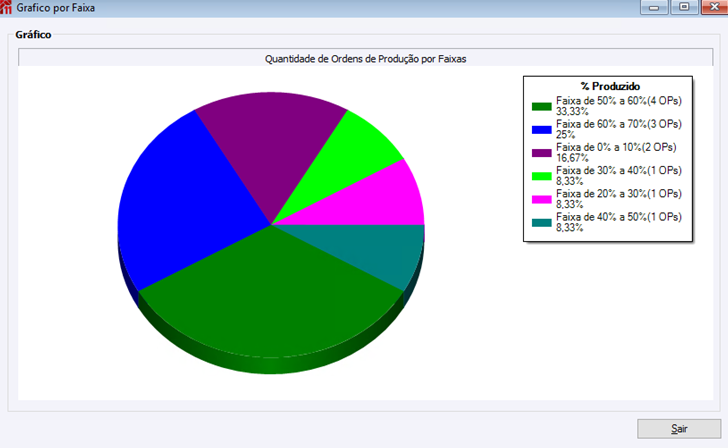728x448 pixels.
Task: Click the 'Gráfico' group label
Action: (33, 35)
